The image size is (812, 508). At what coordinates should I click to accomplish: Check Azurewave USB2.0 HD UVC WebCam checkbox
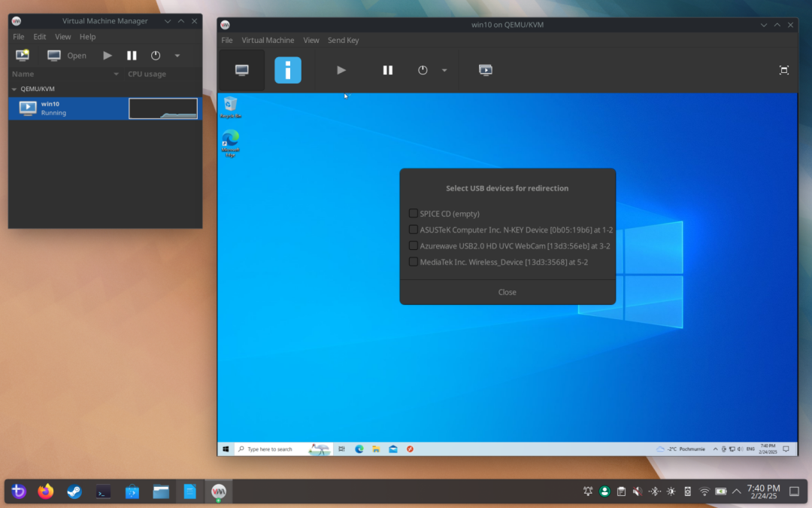click(414, 245)
